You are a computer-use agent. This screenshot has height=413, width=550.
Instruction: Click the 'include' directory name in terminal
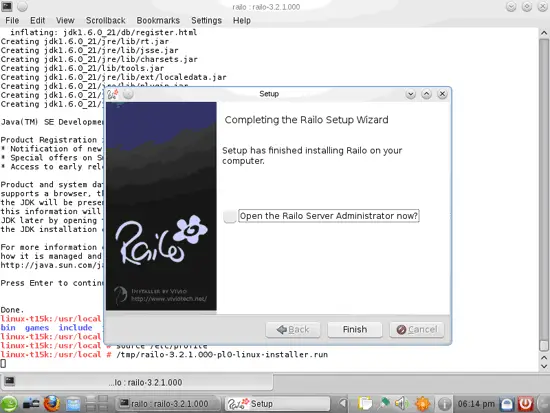point(75,328)
